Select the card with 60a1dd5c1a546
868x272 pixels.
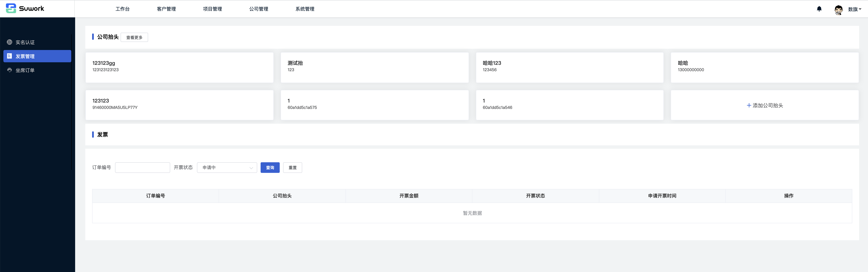[x=569, y=105]
